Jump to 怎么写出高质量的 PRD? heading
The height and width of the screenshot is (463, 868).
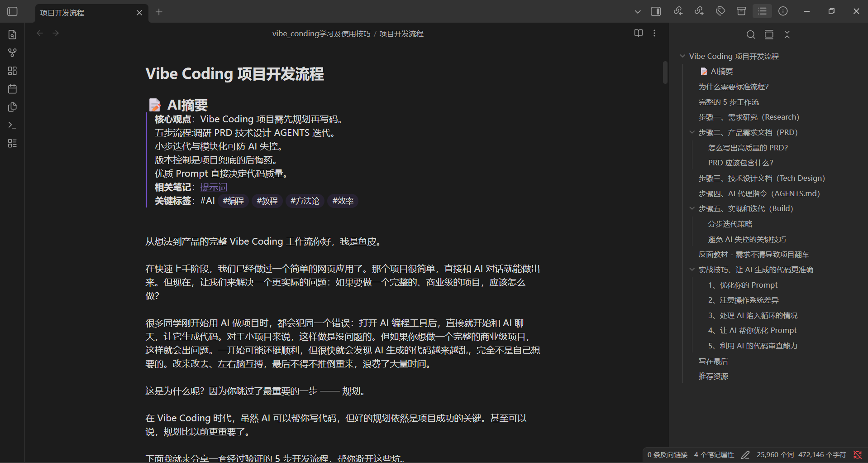coord(748,148)
